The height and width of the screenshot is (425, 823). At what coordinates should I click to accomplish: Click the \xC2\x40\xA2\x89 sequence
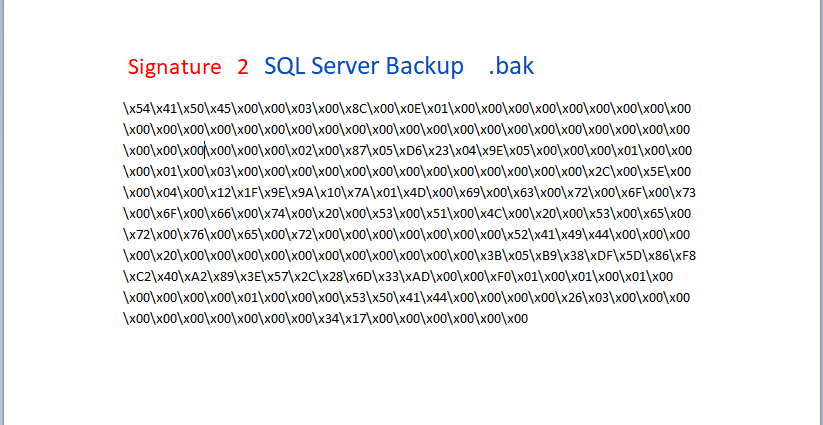(x=177, y=277)
